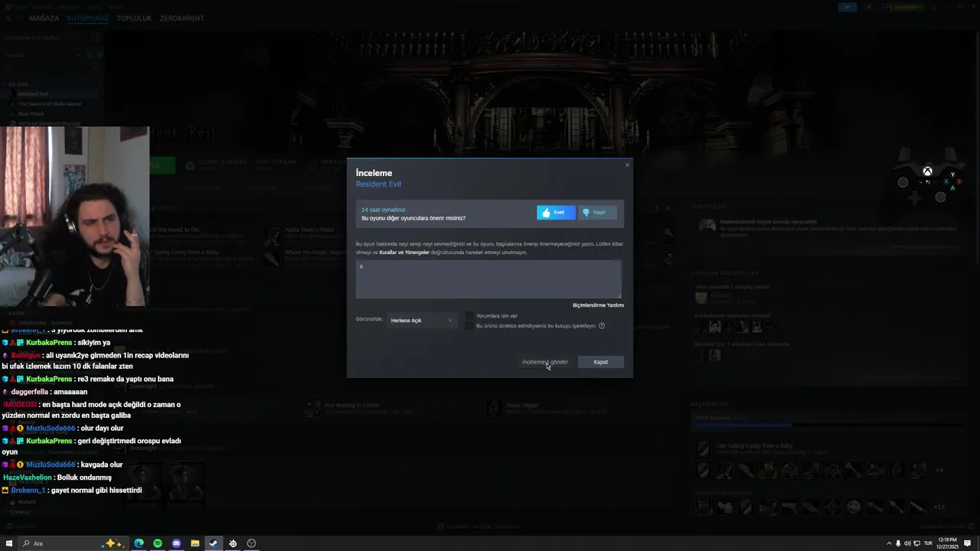Click the TUR language indicator
Viewport: 980px width, 551px height.
(x=928, y=543)
